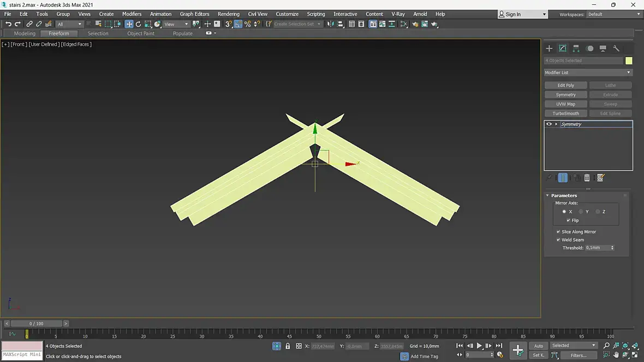Viewport: 644px width, 362px height.
Task: Disable Slice Along Mirror checkbox
Action: click(x=558, y=232)
